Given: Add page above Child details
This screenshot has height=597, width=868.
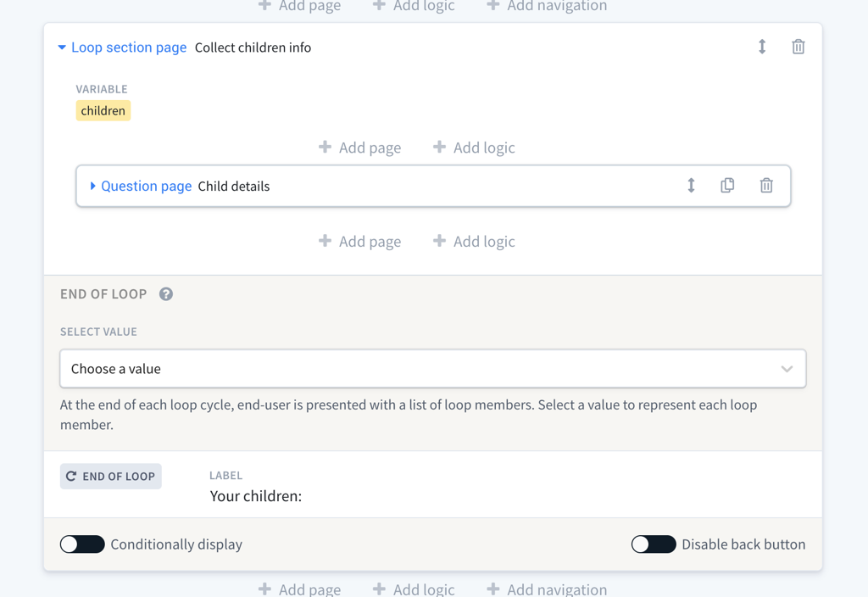Looking at the screenshot, I should (360, 148).
